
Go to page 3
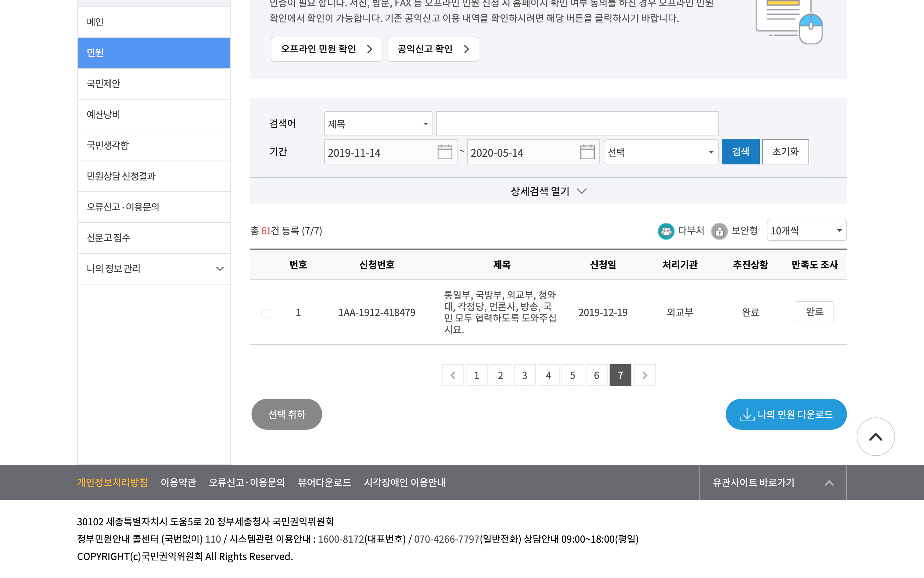tap(525, 375)
